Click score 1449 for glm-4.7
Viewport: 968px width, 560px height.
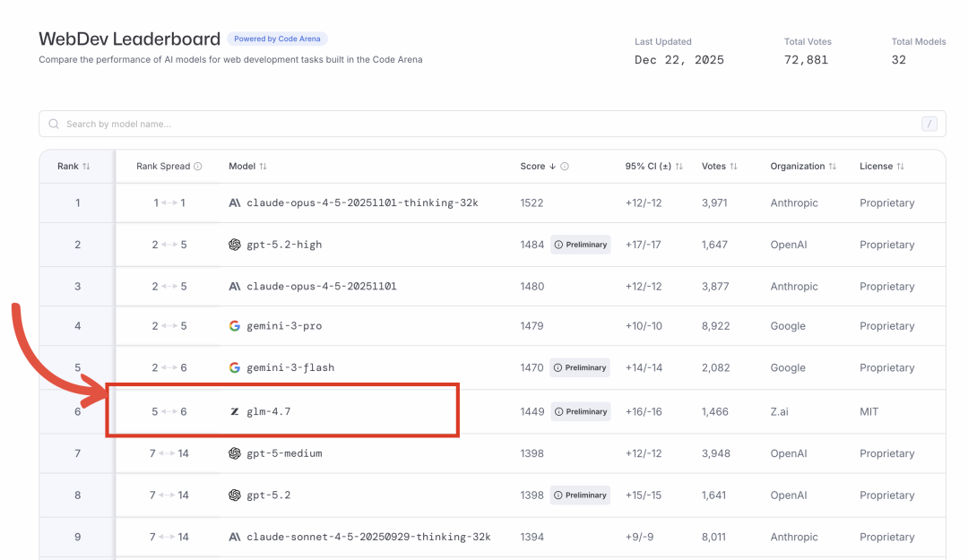click(532, 412)
